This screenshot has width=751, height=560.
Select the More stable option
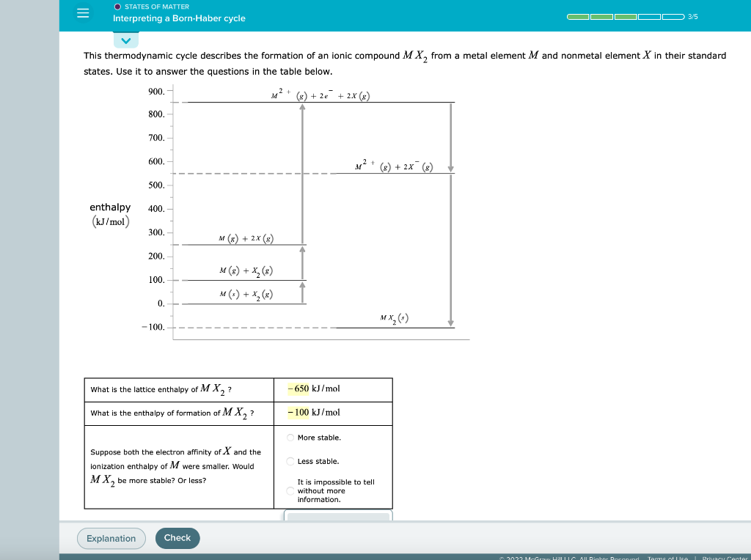[x=290, y=438]
